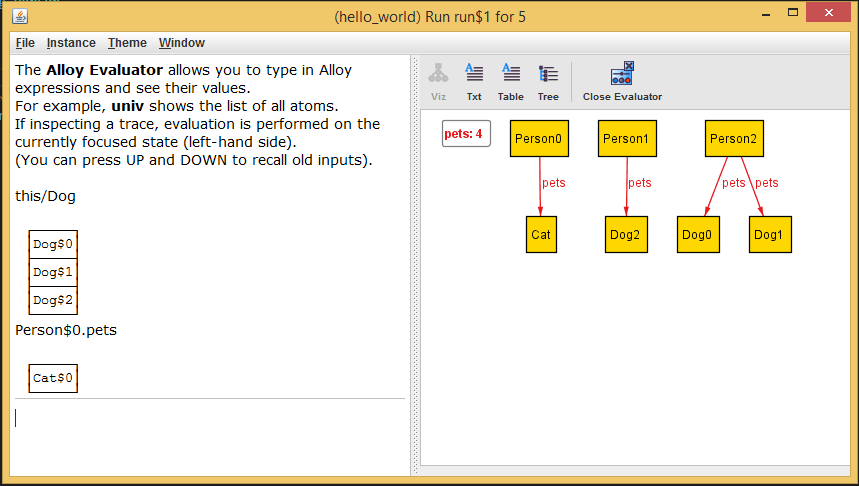Click the Cat$0 result cell

[53, 378]
